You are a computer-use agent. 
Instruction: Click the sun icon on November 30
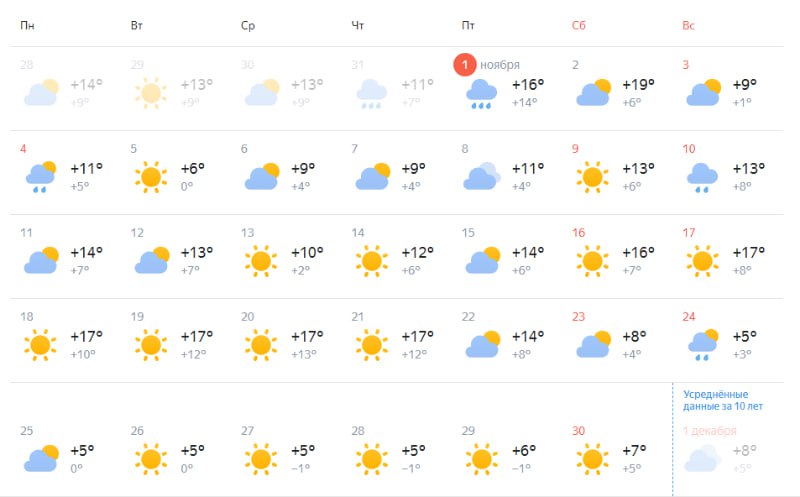pyautogui.click(x=592, y=459)
